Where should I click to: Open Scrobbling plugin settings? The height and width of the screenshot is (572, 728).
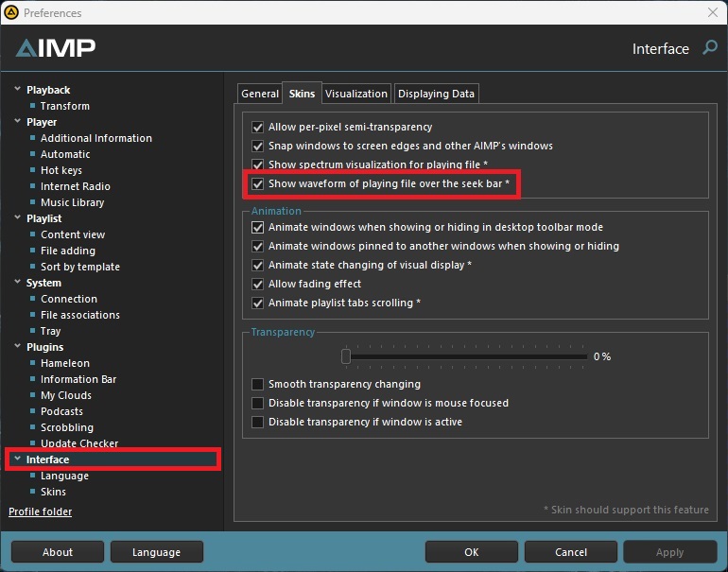click(x=67, y=427)
